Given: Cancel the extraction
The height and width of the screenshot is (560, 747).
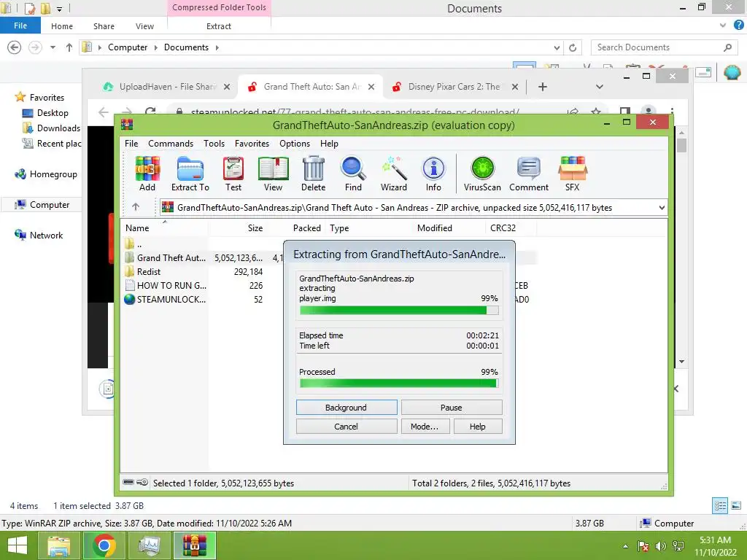Looking at the screenshot, I should pyautogui.click(x=347, y=427).
